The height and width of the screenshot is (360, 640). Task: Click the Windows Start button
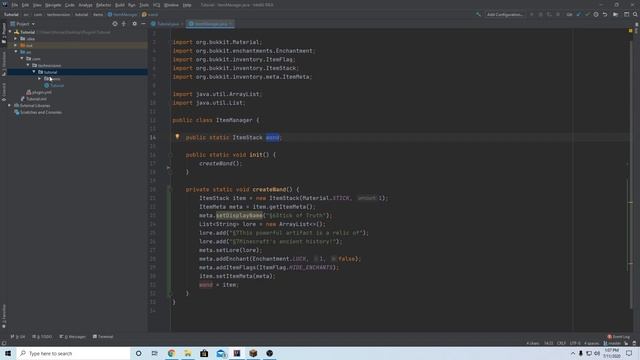pos(8,353)
